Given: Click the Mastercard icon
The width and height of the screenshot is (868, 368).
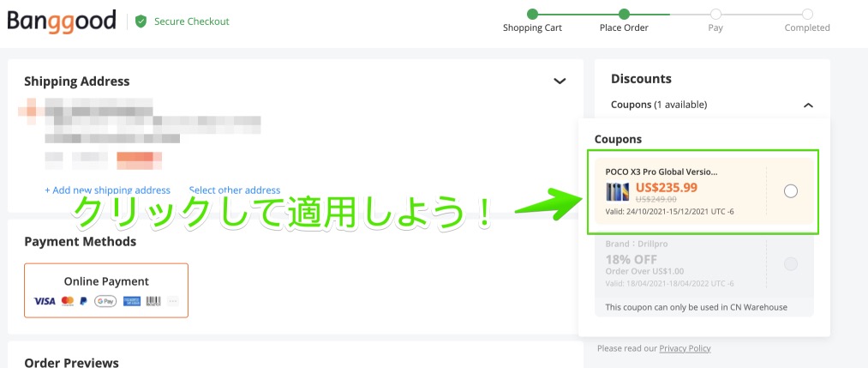Looking at the screenshot, I should (x=68, y=301).
